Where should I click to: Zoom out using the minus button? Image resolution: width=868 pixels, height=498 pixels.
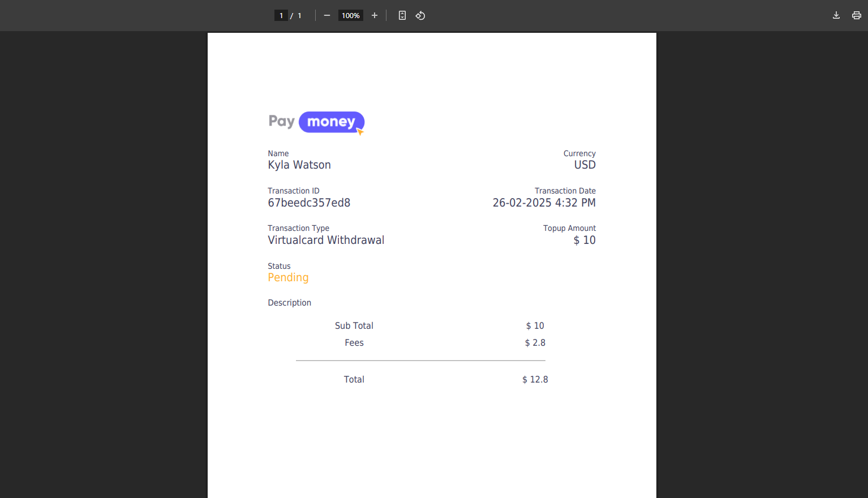pos(326,15)
